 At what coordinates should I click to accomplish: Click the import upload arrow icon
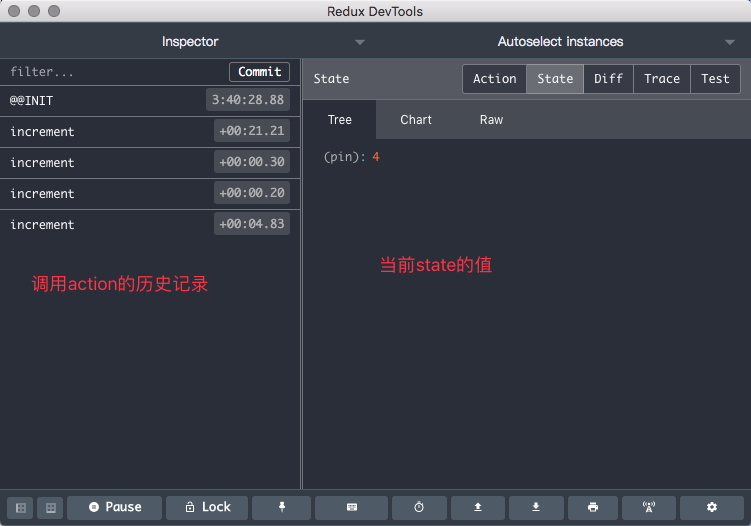pyautogui.click(x=478, y=508)
